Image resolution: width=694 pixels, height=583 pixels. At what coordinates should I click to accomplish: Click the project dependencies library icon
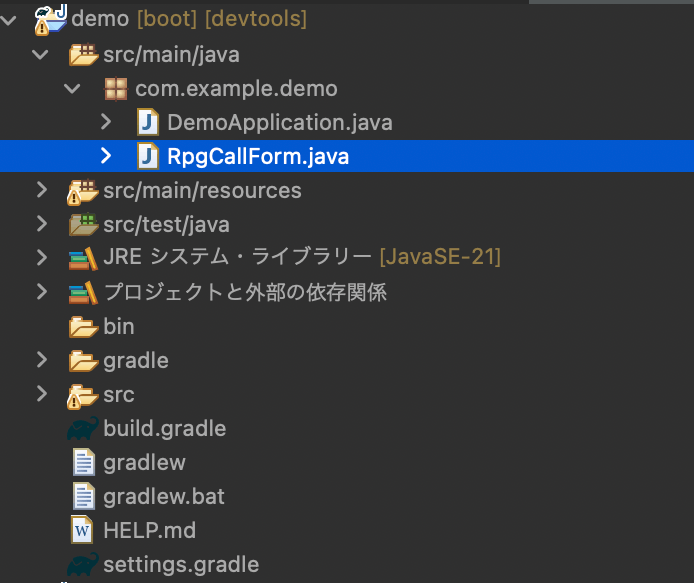[x=83, y=293]
